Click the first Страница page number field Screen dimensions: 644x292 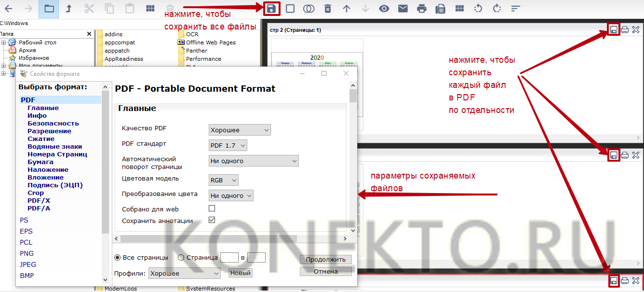coord(229,258)
